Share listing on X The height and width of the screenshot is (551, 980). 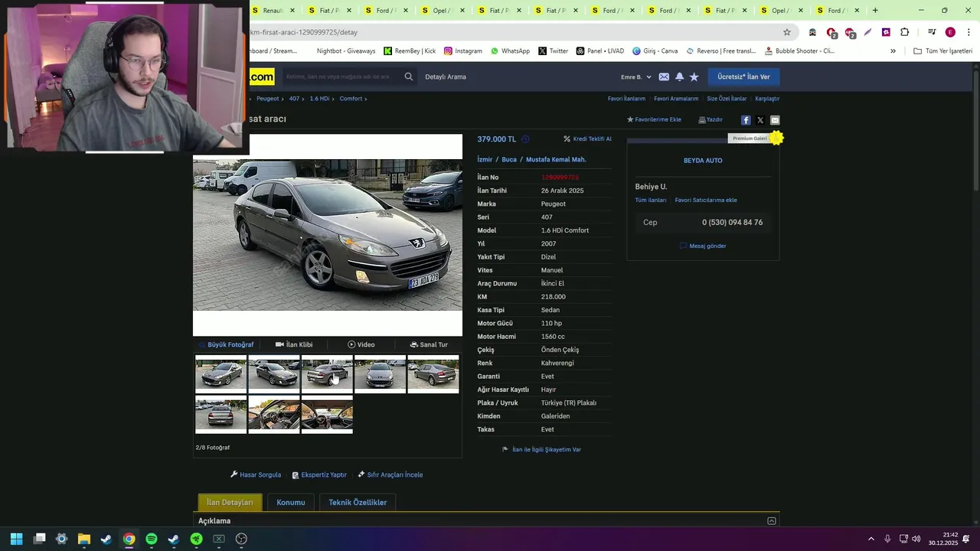760,120
